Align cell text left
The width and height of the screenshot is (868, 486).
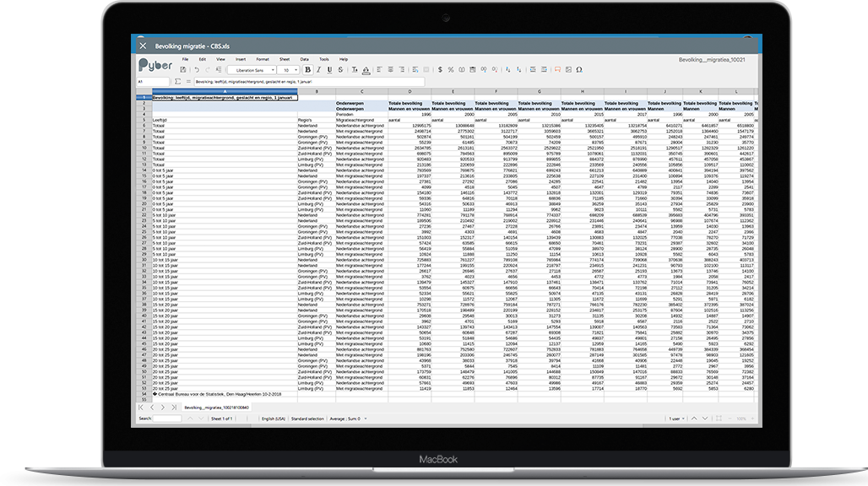tap(380, 70)
